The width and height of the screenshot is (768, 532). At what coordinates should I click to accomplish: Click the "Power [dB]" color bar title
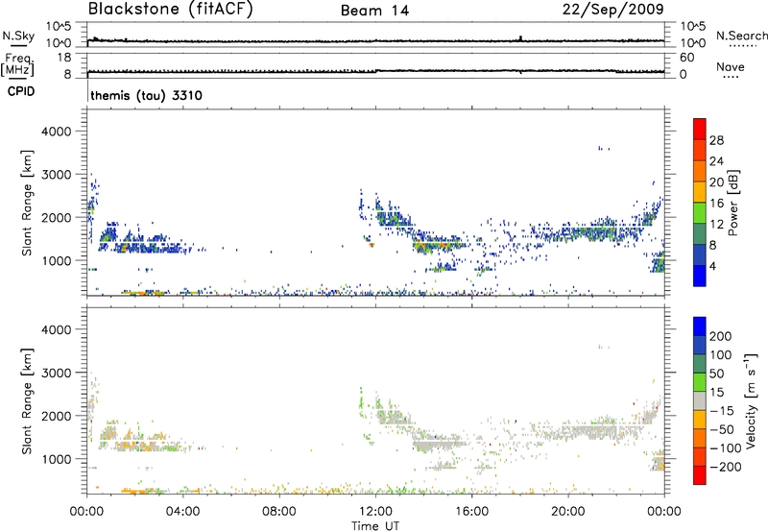point(732,203)
